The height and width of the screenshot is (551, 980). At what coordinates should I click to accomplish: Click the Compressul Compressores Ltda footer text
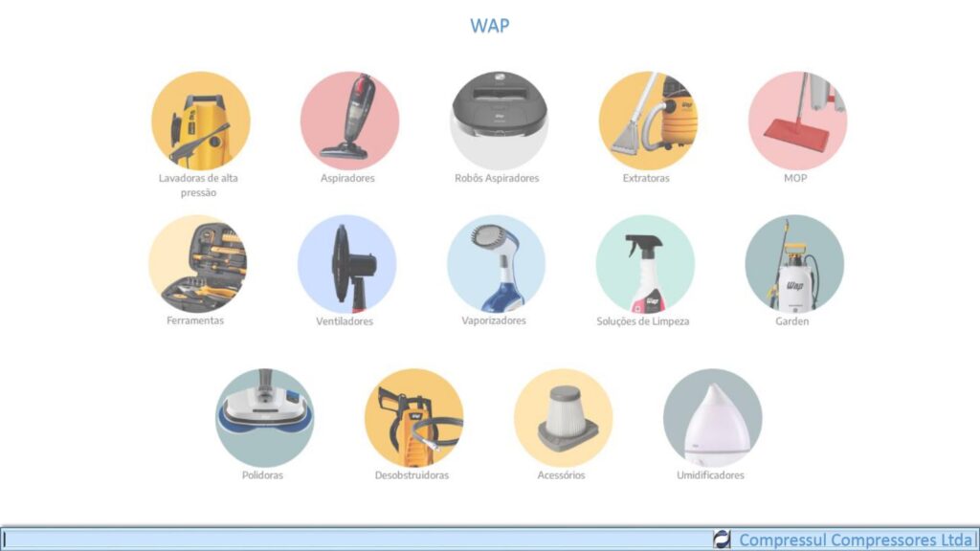856,540
